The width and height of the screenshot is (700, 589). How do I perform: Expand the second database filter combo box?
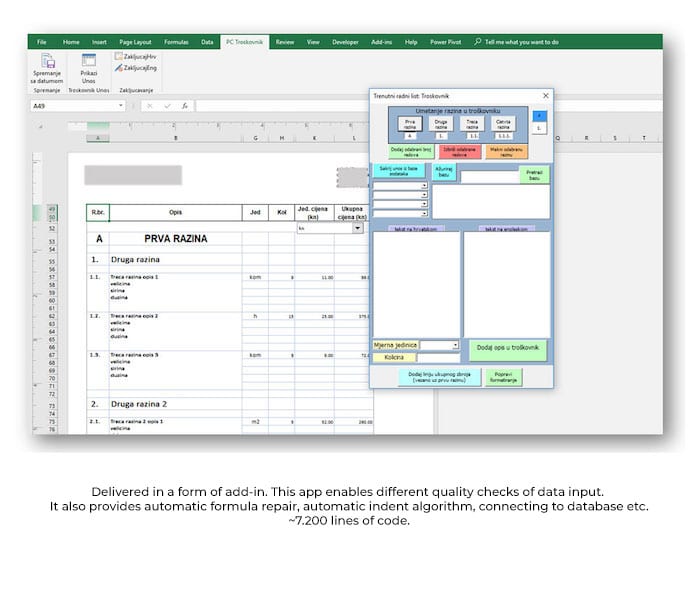(x=424, y=195)
